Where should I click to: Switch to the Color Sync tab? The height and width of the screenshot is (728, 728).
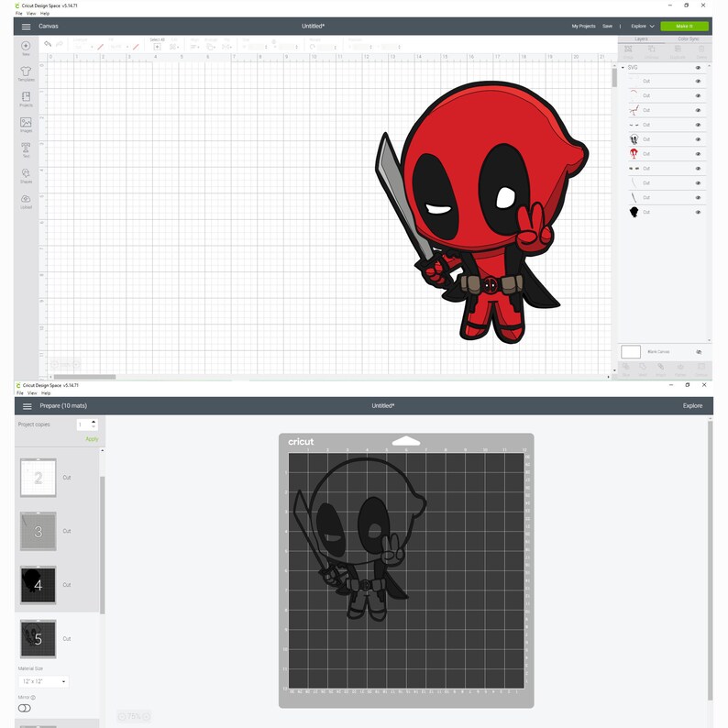click(688, 39)
